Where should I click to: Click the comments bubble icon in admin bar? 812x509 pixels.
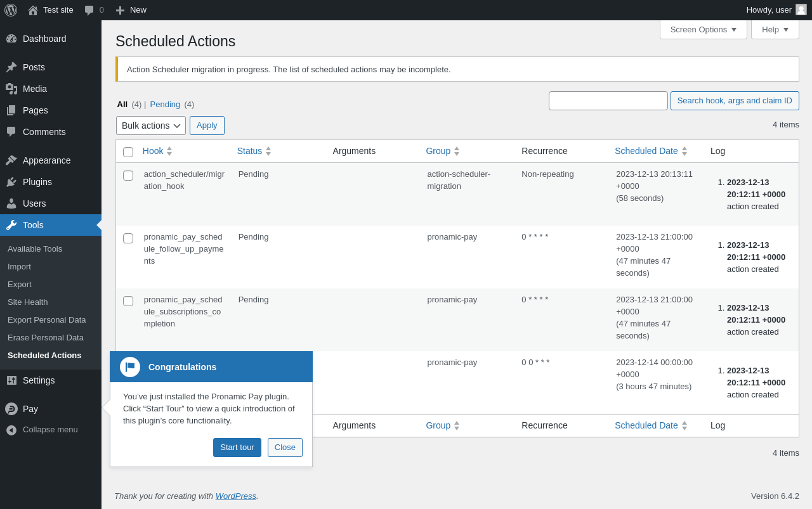point(89,10)
